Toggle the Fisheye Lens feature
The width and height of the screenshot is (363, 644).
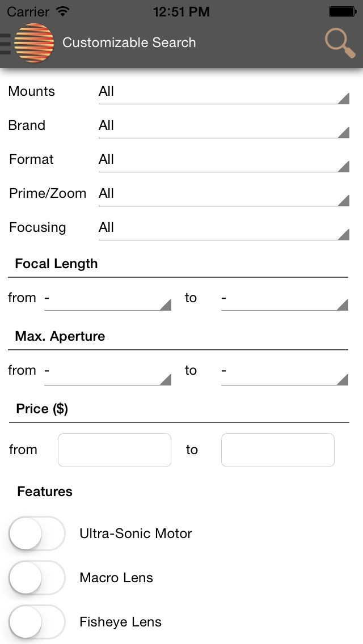point(37,622)
